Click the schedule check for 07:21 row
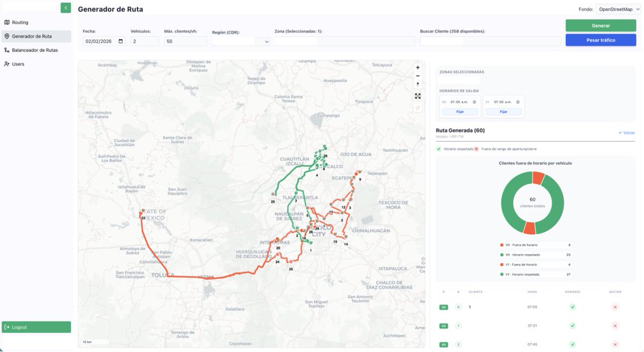The image size is (644, 352). click(x=573, y=326)
